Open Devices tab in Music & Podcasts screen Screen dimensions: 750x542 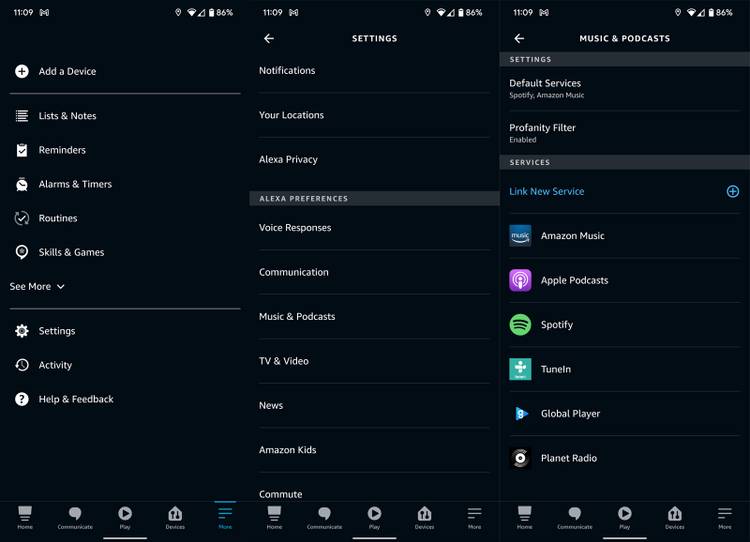coord(674,518)
